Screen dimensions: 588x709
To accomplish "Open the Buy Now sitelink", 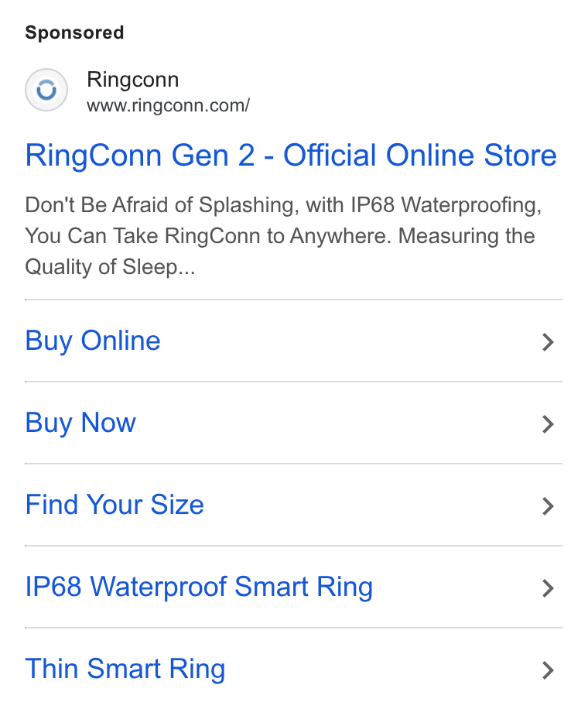I will click(x=294, y=423).
